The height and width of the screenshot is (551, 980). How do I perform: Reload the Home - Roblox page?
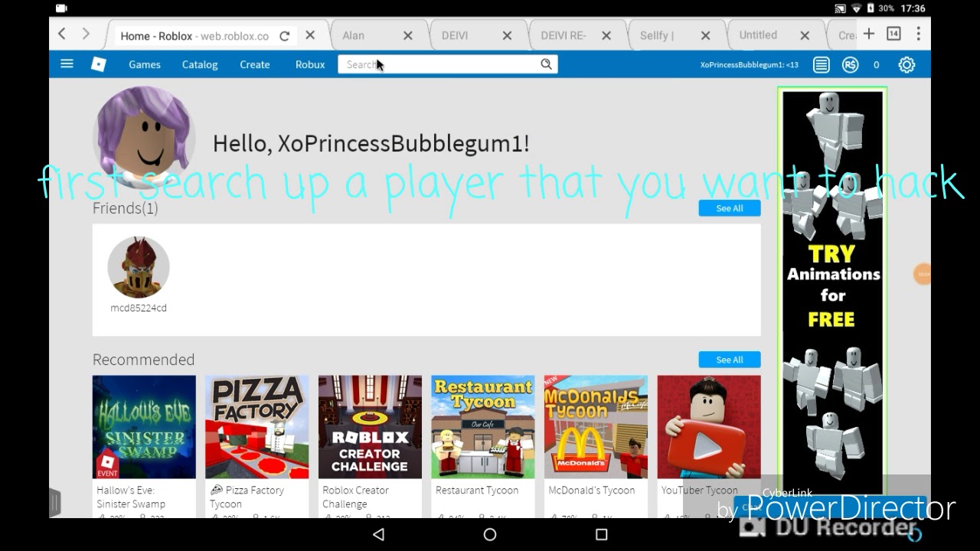285,36
